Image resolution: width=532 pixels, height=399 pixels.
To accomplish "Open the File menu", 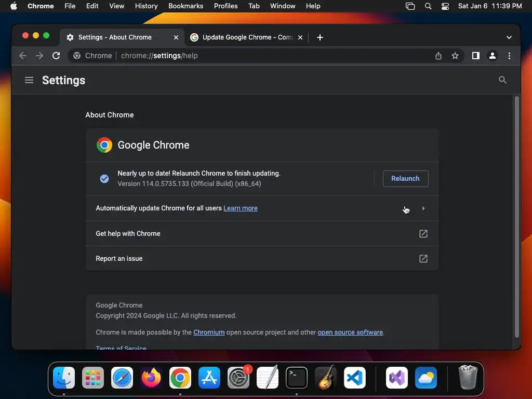I will (x=70, y=6).
